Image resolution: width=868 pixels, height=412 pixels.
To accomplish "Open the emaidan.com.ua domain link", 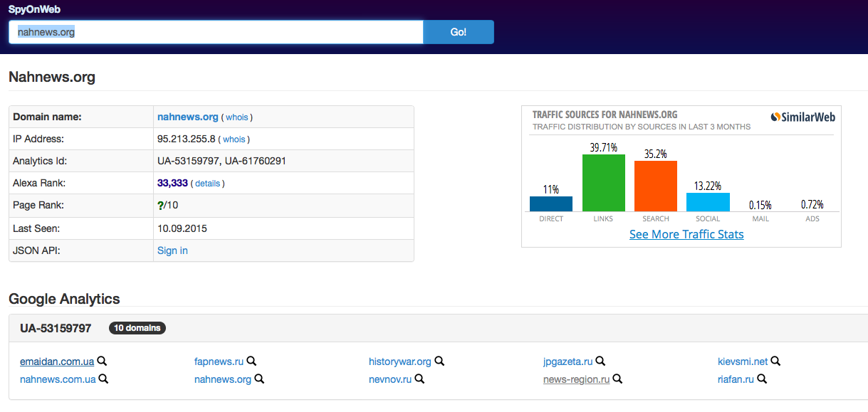I will [x=57, y=361].
